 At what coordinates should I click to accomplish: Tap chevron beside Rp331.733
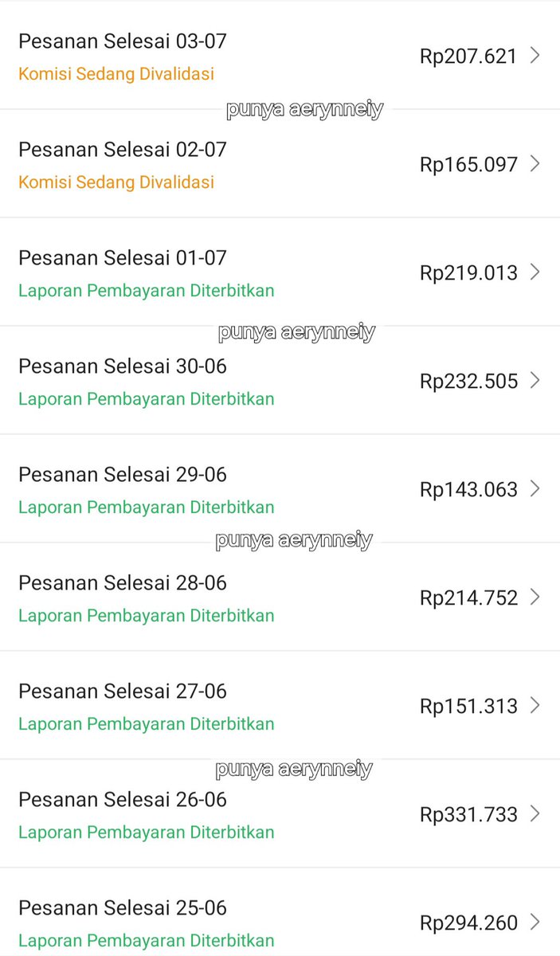[535, 813]
